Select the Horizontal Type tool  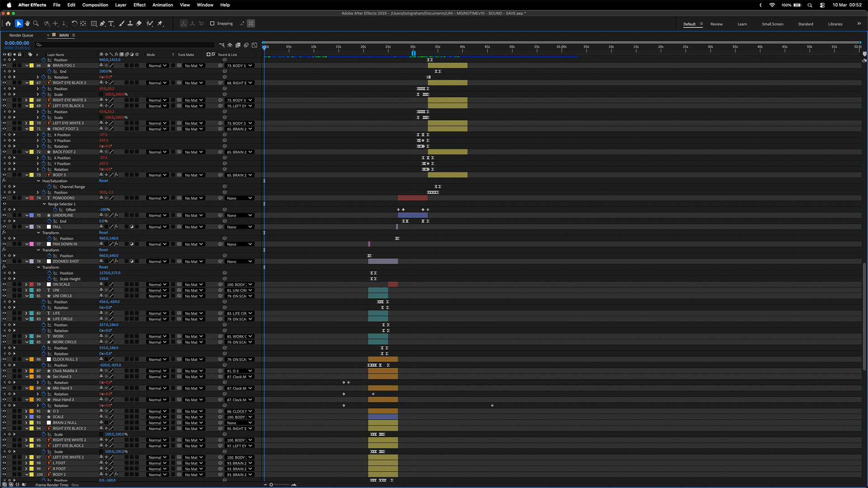(111, 23)
